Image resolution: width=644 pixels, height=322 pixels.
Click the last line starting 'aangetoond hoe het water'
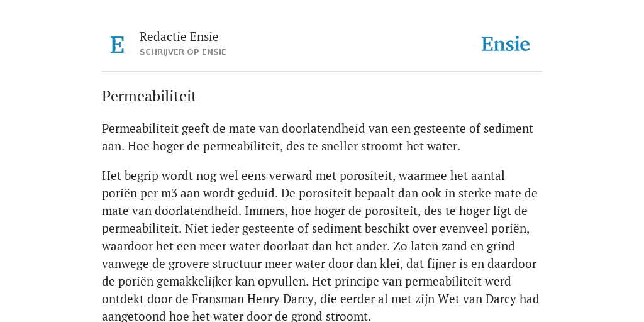pyautogui.click(x=236, y=317)
